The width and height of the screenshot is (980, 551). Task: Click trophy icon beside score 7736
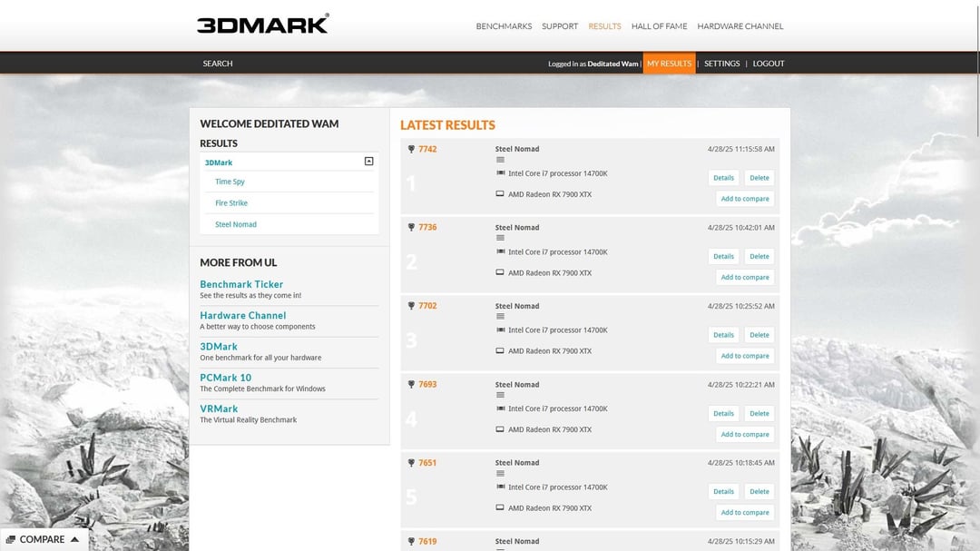[x=411, y=227]
